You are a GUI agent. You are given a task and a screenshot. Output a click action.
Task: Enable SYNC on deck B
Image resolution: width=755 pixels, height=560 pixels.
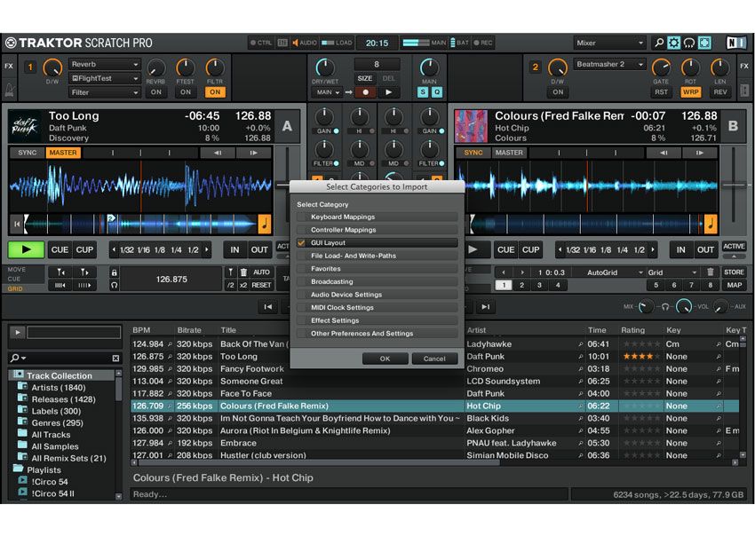(472, 152)
